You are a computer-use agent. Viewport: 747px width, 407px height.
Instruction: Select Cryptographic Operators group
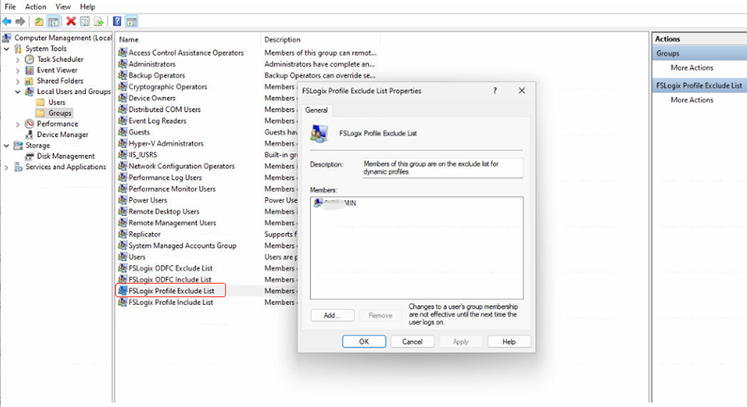point(168,87)
